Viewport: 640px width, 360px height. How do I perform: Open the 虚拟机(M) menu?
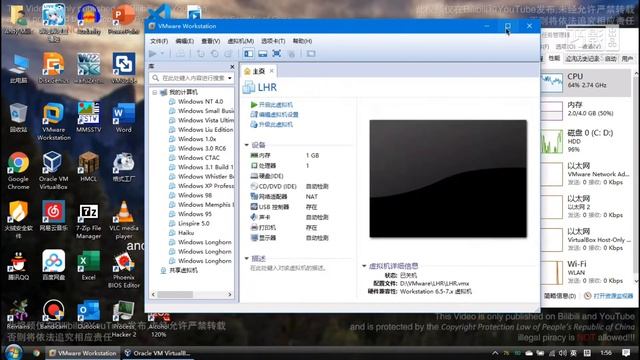pyautogui.click(x=240, y=41)
